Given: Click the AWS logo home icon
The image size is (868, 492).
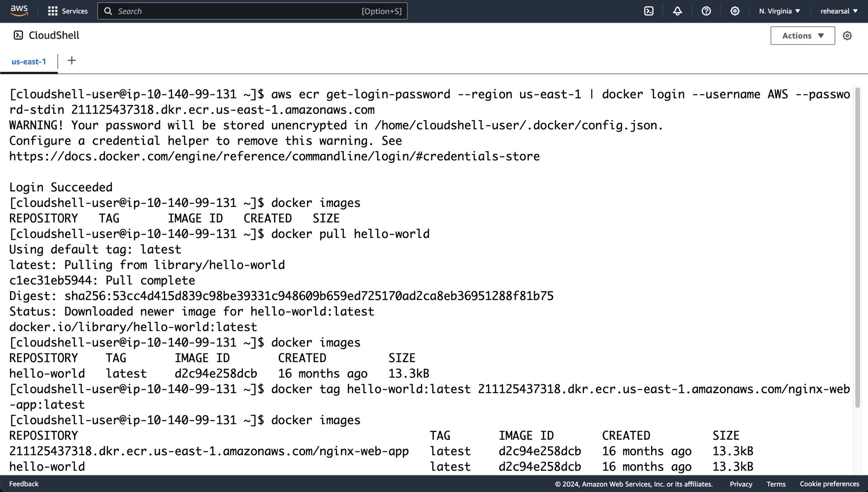Looking at the screenshot, I should (x=19, y=11).
